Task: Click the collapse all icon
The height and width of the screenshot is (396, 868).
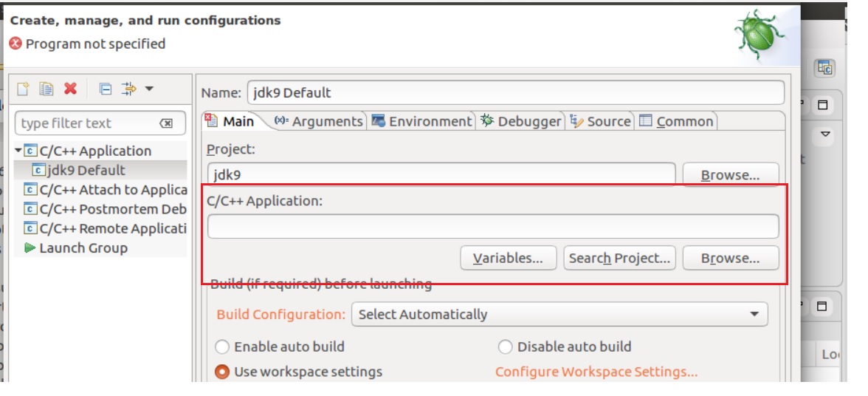Action: [106, 89]
